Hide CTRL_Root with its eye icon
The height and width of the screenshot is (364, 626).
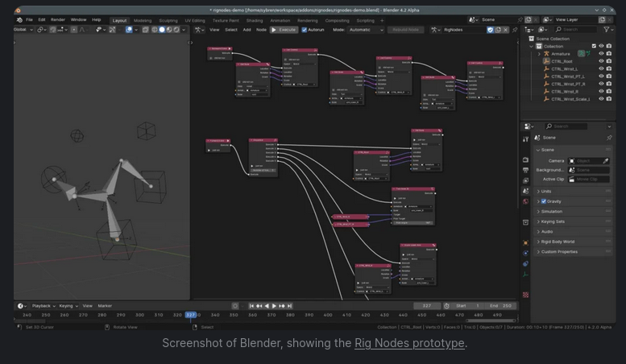click(x=601, y=61)
